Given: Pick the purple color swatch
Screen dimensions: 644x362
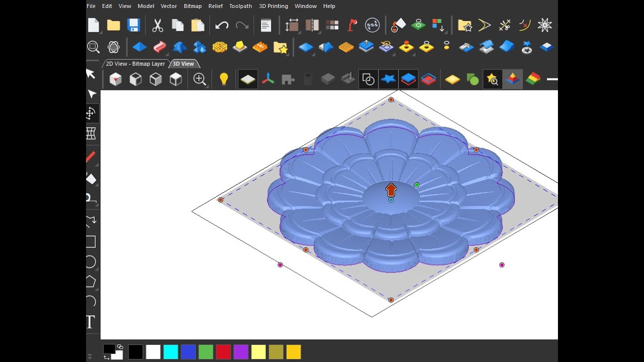Looking at the screenshot, I should (x=241, y=352).
